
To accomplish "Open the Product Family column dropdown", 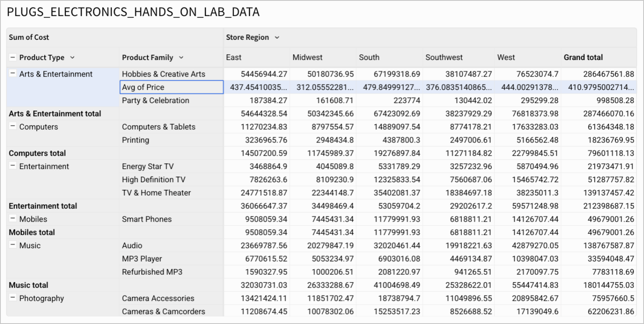I will [181, 58].
